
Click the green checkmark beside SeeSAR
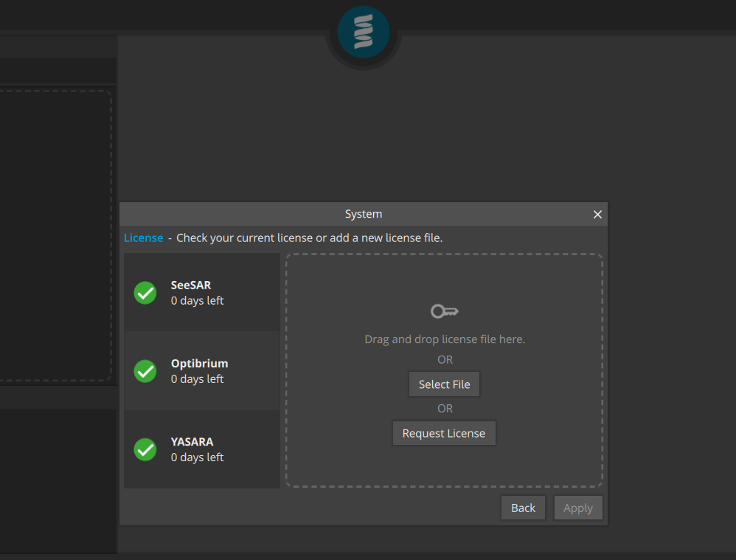click(x=145, y=293)
